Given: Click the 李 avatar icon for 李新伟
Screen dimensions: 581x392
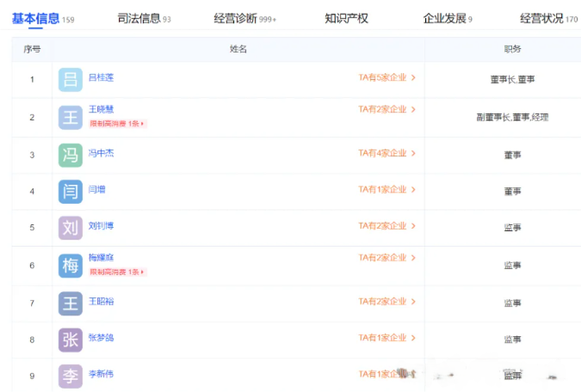Looking at the screenshot, I should (x=71, y=376).
